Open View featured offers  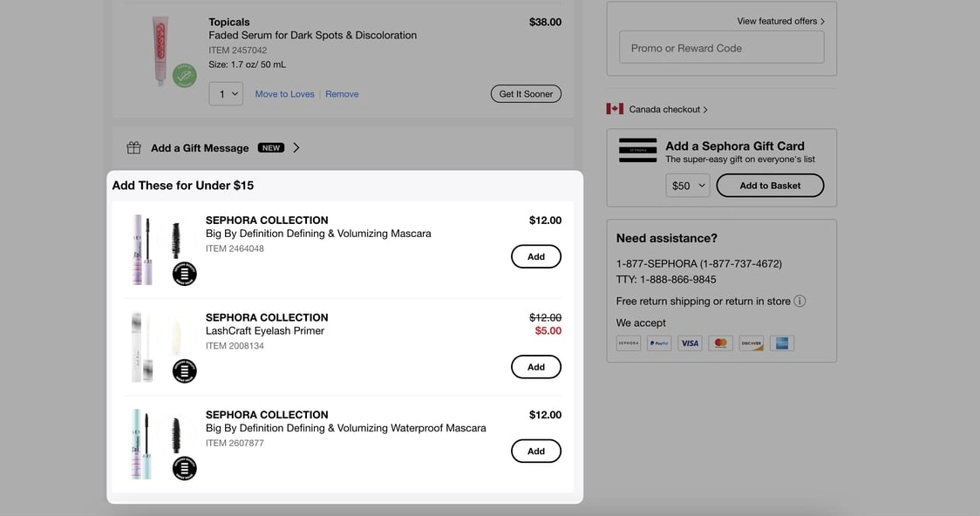[780, 21]
